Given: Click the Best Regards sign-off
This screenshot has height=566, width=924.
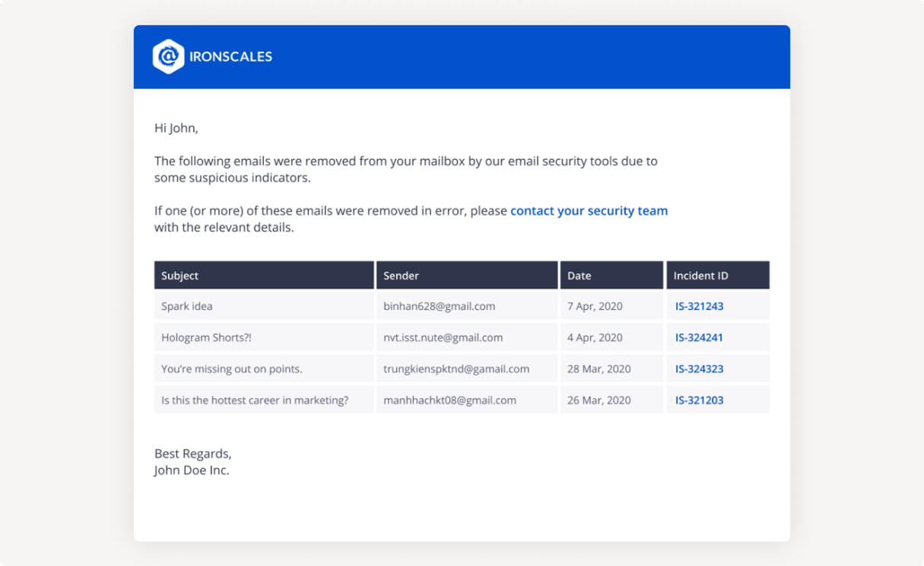Looking at the screenshot, I should coord(193,454).
